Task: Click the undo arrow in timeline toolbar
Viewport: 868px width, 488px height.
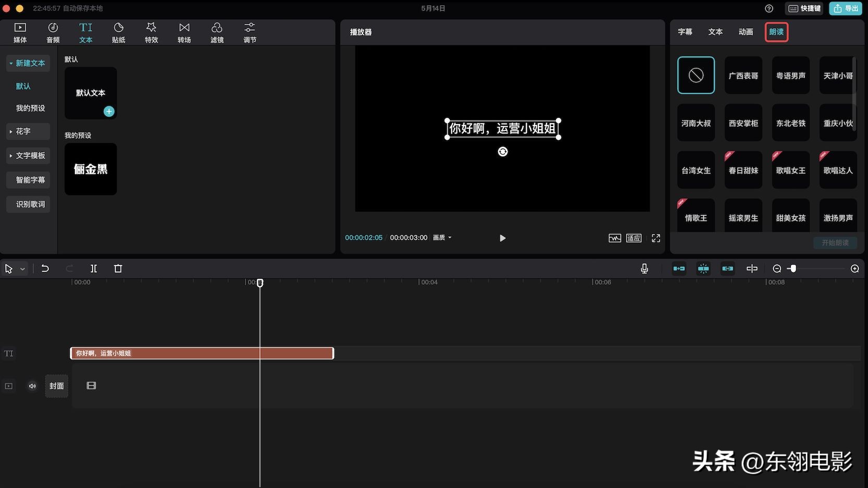Action: (45, 269)
